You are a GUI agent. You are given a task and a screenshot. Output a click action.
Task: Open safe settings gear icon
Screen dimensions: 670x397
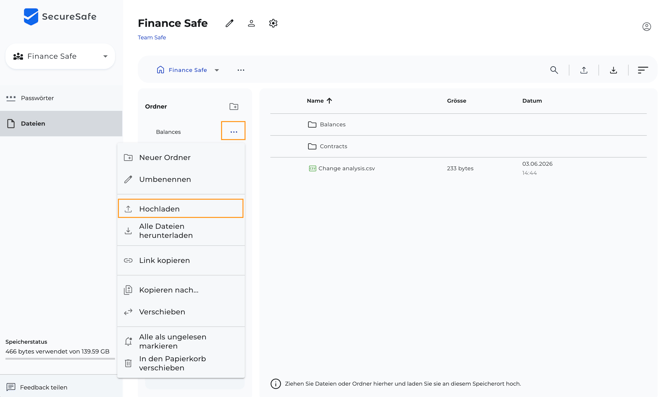[x=273, y=24]
